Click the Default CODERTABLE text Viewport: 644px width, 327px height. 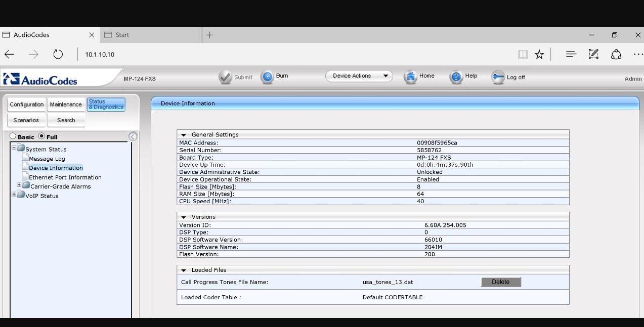click(x=393, y=297)
